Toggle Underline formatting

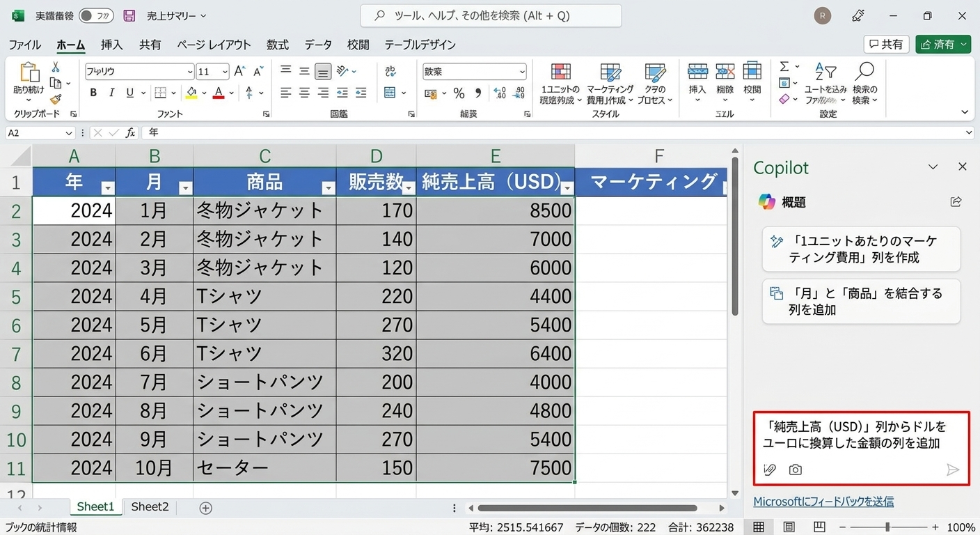coord(129,93)
